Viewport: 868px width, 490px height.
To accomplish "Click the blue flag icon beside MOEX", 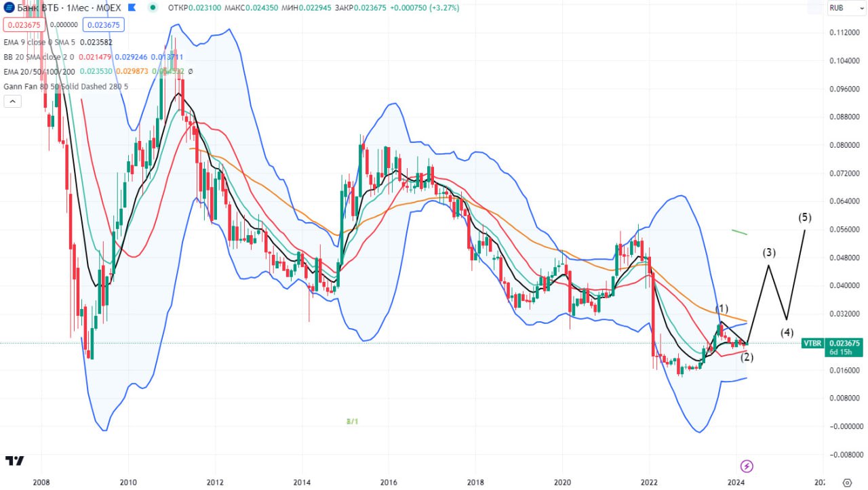I will [x=134, y=7].
